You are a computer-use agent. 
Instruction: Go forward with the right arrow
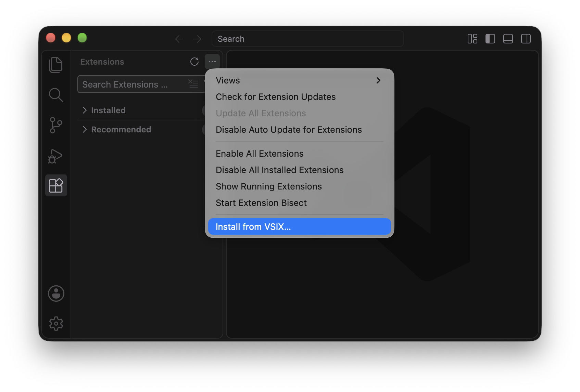(x=197, y=39)
